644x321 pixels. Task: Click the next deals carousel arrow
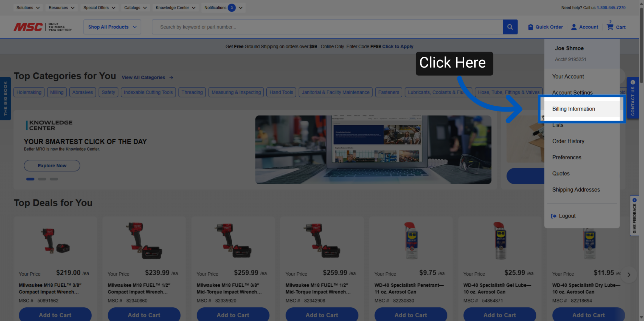coord(629,274)
